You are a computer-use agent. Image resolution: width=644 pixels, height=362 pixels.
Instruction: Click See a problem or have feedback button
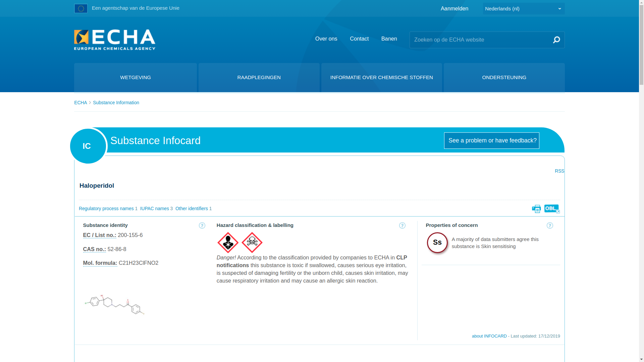click(x=491, y=140)
